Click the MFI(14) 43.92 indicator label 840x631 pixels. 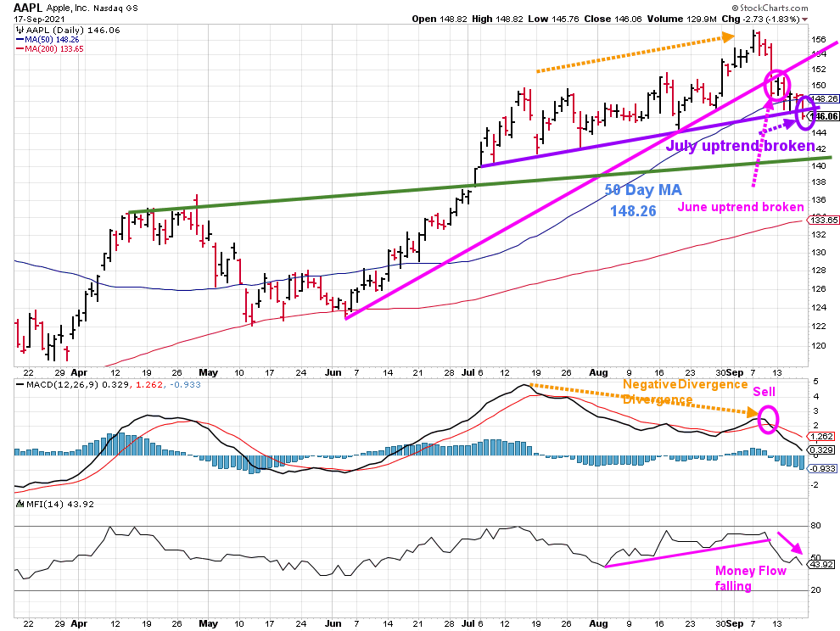click(59, 504)
